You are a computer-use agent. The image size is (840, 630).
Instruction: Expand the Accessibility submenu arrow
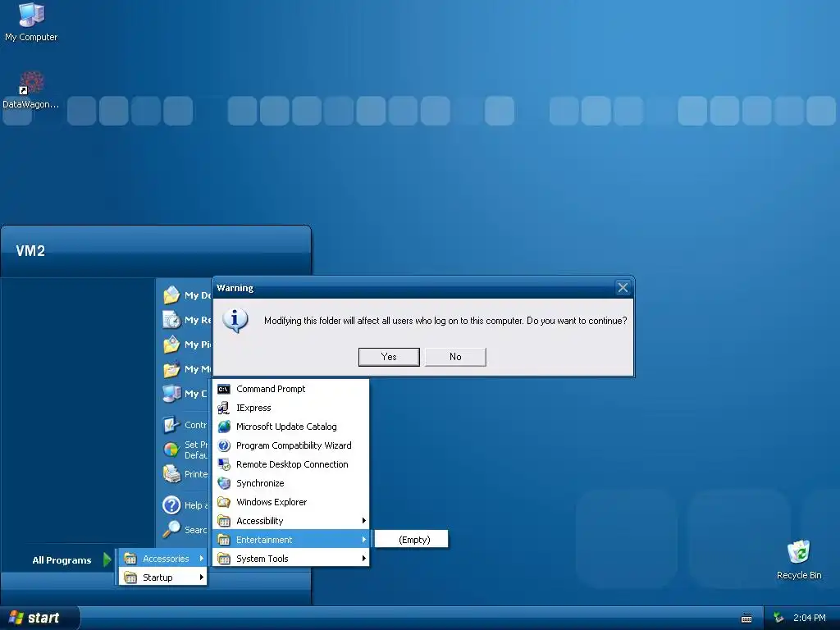click(x=363, y=521)
